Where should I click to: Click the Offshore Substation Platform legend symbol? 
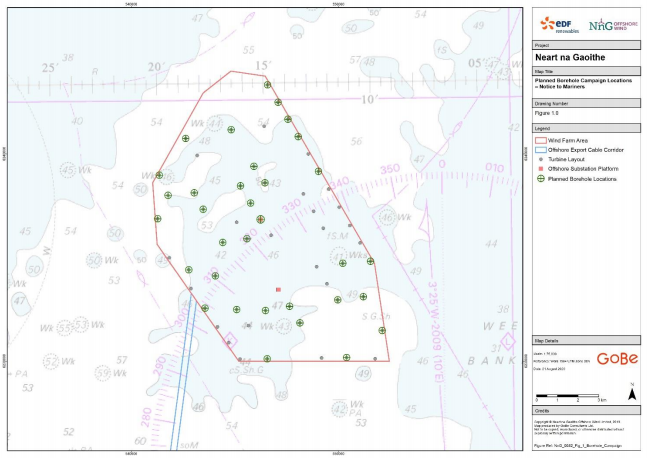pyautogui.click(x=540, y=169)
